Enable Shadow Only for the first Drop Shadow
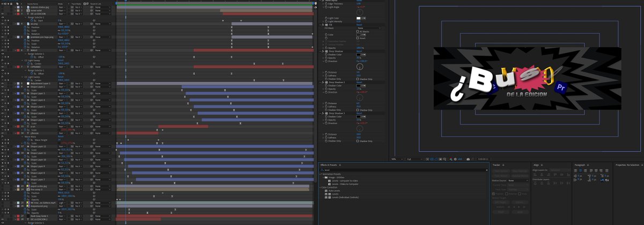644x225 pixels. (x=357, y=79)
